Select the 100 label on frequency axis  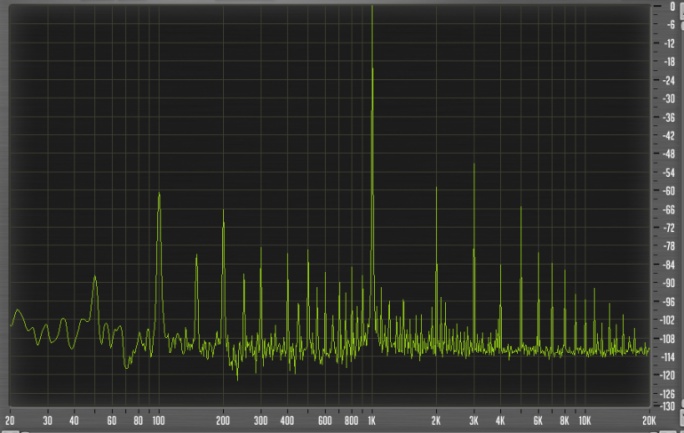tap(158, 421)
